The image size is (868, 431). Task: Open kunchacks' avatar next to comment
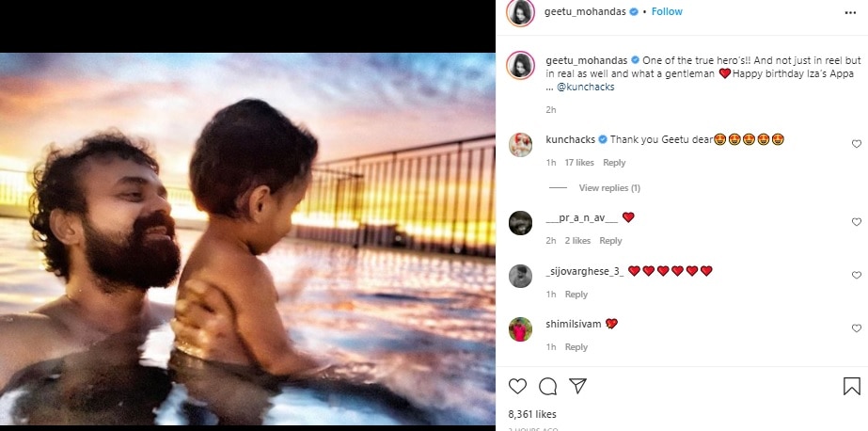click(x=521, y=144)
